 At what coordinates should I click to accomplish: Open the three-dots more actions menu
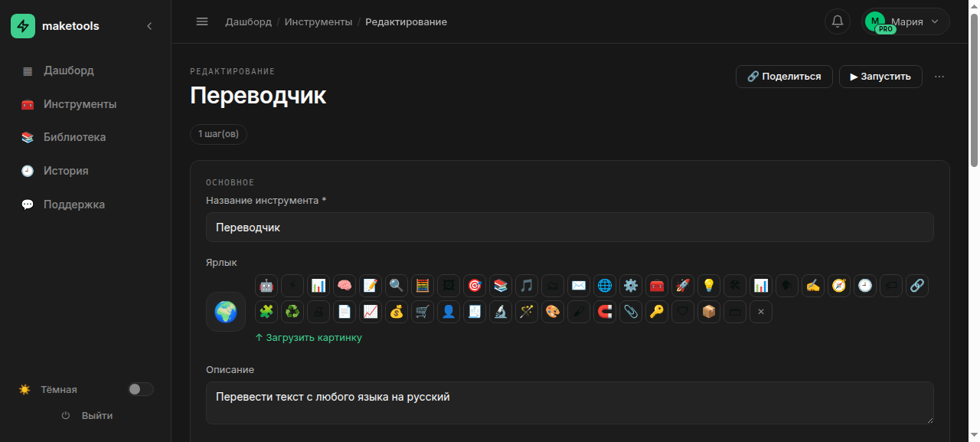click(939, 77)
